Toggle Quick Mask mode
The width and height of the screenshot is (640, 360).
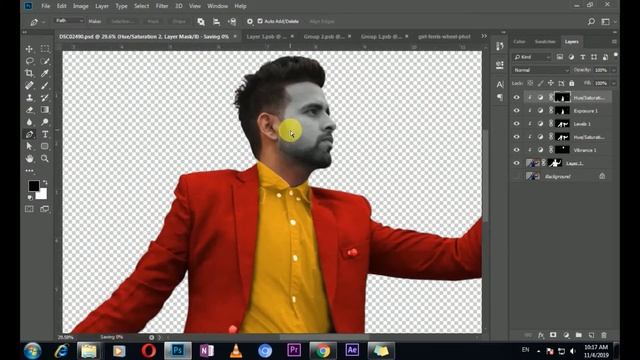(29, 209)
